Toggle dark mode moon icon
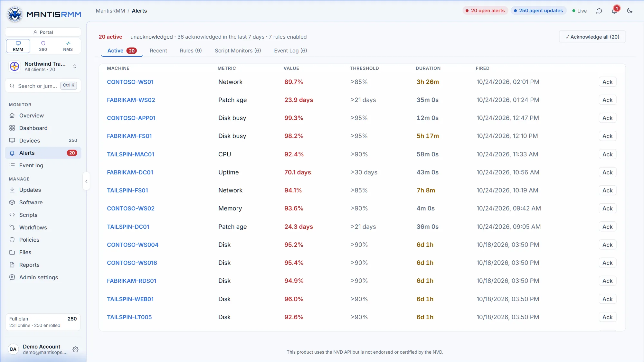Viewport: 644px width, 362px height. tap(630, 11)
